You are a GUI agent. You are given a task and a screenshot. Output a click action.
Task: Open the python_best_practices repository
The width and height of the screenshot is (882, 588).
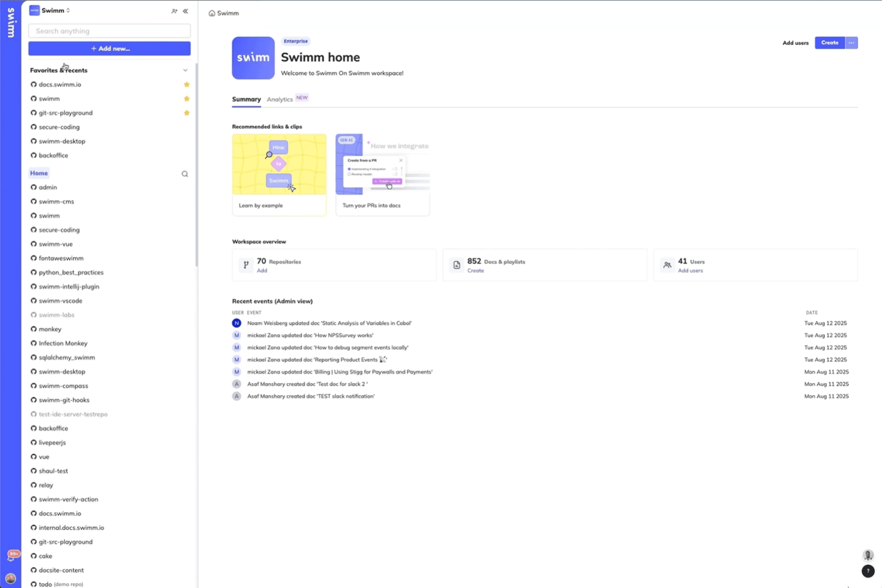click(x=71, y=272)
